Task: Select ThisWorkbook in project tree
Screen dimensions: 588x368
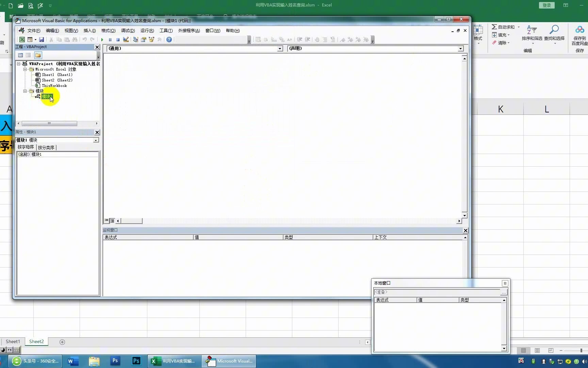Action: (x=54, y=86)
